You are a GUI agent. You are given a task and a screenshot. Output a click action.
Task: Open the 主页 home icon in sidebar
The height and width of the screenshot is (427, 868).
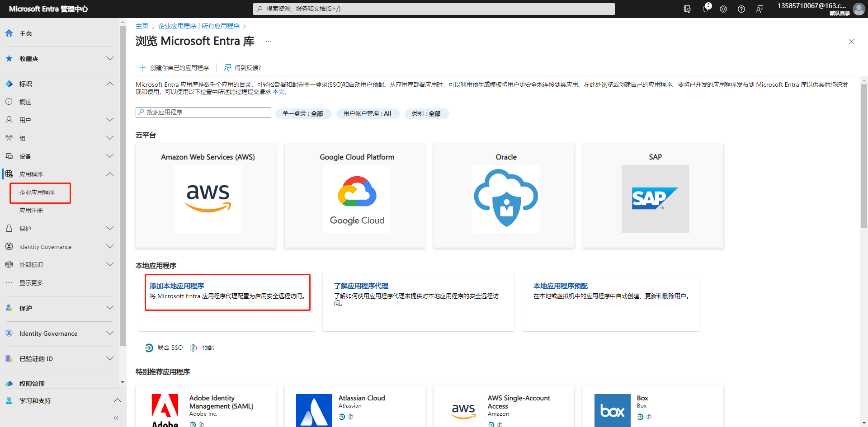[9, 33]
